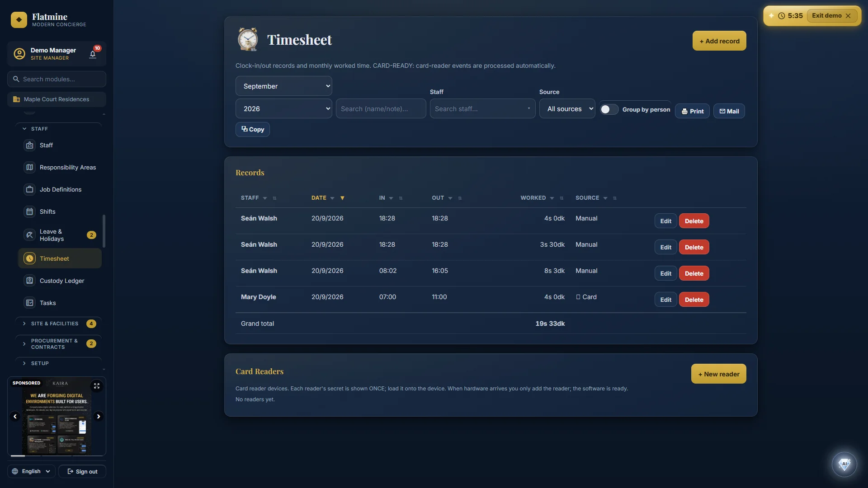Open the OUT column filter arrow

click(x=450, y=198)
